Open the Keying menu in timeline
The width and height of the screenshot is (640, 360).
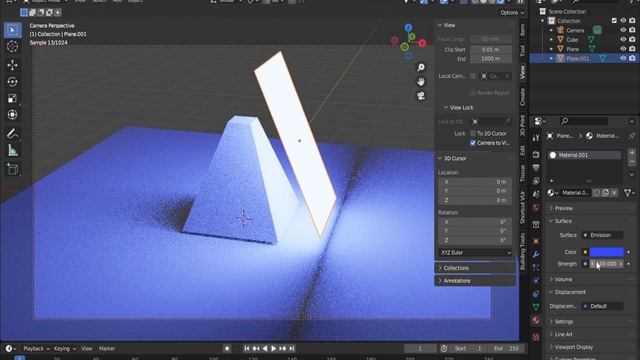point(64,349)
